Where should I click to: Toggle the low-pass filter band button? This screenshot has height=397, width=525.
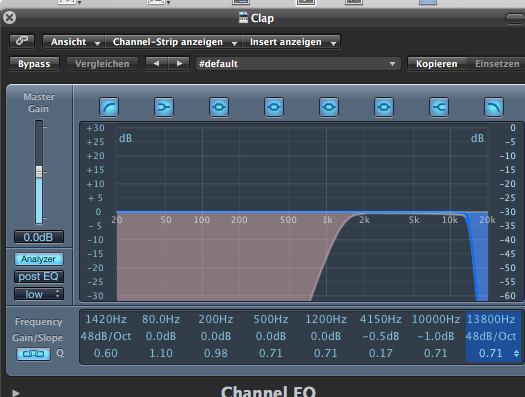pyautogui.click(x=494, y=107)
